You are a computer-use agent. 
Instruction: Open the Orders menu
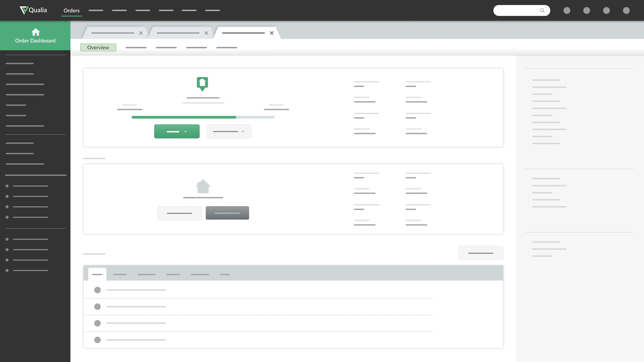[x=71, y=11]
